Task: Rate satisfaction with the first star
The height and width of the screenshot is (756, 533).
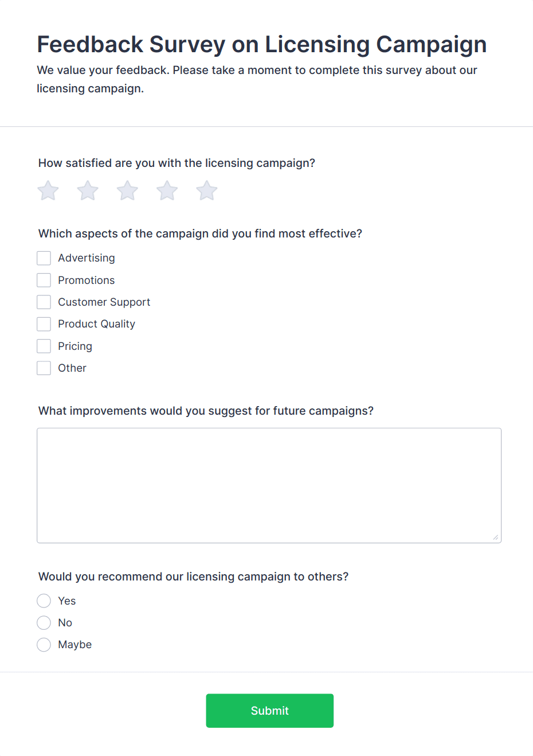Action: tap(48, 191)
